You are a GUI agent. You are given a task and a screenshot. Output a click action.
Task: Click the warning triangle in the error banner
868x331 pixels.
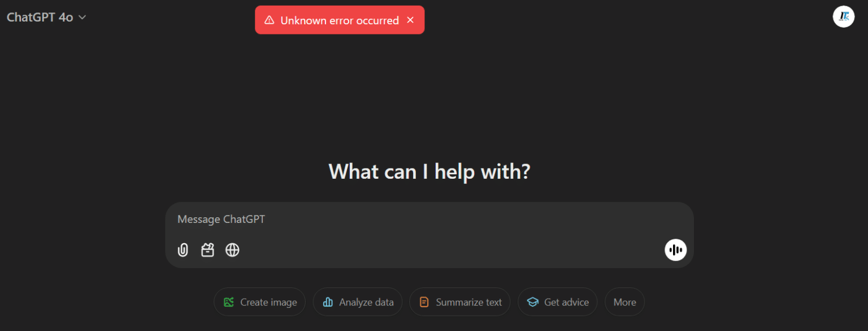(x=270, y=20)
